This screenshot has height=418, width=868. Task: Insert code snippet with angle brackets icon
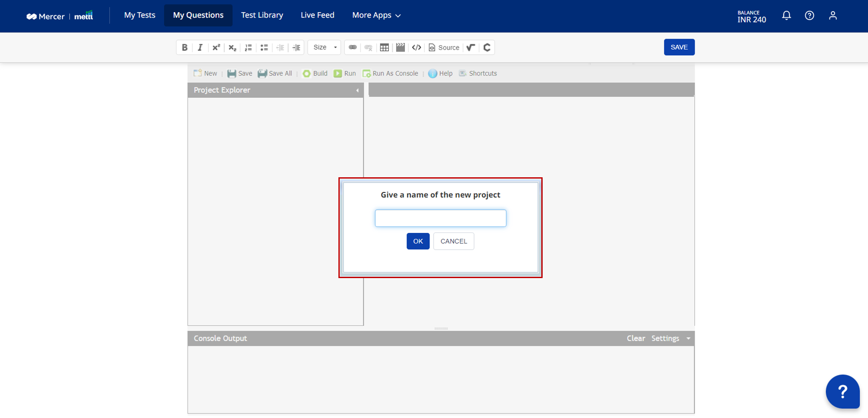(417, 47)
